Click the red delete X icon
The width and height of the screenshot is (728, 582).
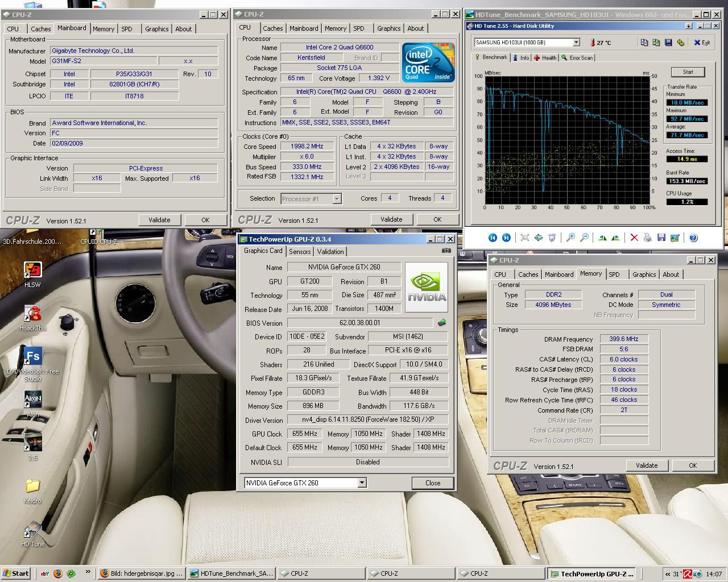(x=634, y=238)
